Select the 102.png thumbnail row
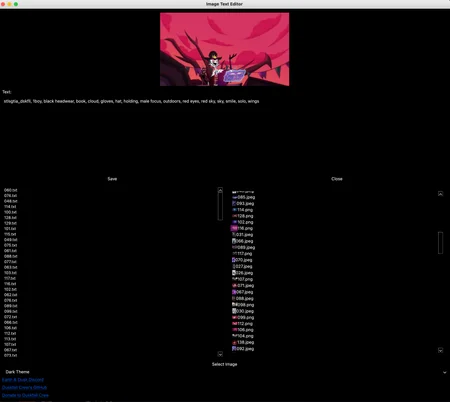Image resolution: width=450 pixels, height=402 pixels. pos(242,222)
